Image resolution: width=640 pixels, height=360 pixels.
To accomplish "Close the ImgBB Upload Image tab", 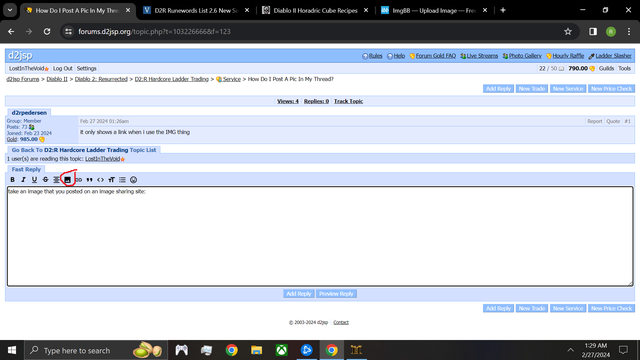I will point(485,10).
